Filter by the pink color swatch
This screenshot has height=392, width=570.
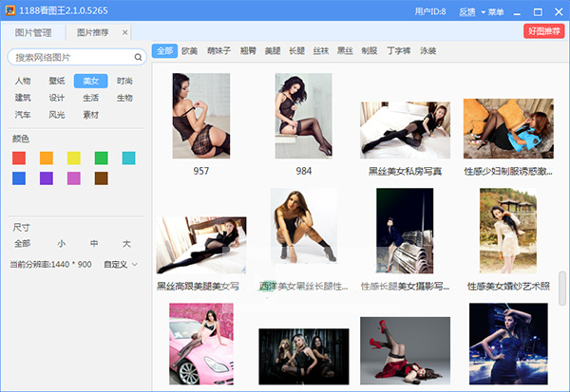(x=74, y=178)
